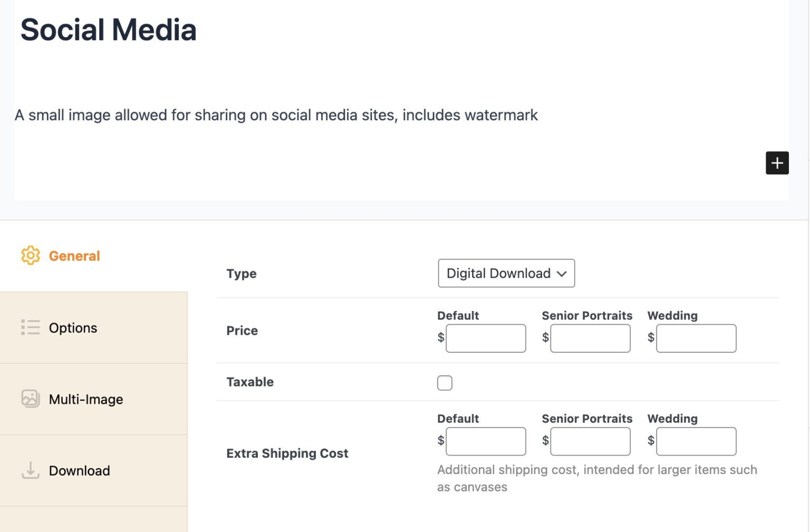Viewport: 810px width, 532px height.
Task: Click the Wedding price input field
Action: click(x=696, y=338)
